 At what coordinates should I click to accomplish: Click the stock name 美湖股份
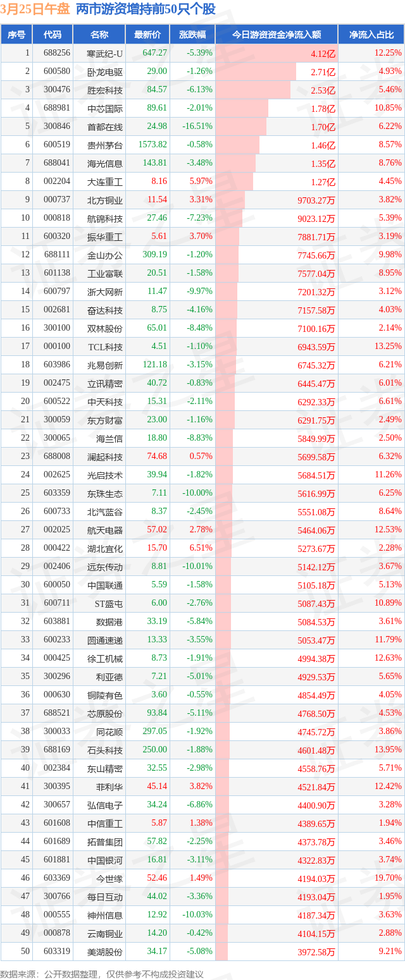tap(105, 952)
